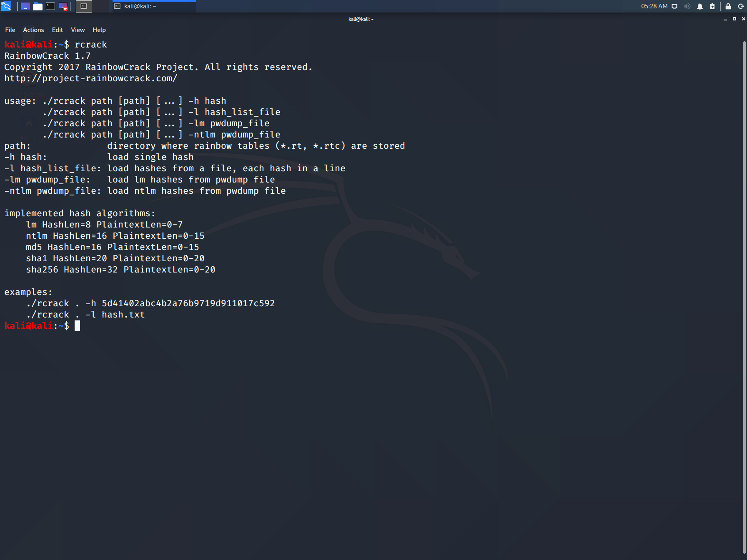747x560 pixels.
Task: Open the Actions menu
Action: click(33, 30)
